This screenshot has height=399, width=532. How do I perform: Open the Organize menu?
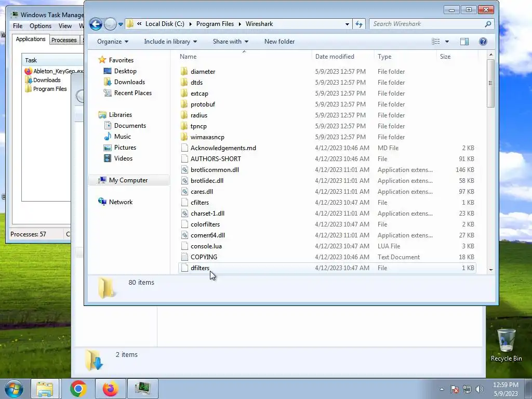point(113,42)
